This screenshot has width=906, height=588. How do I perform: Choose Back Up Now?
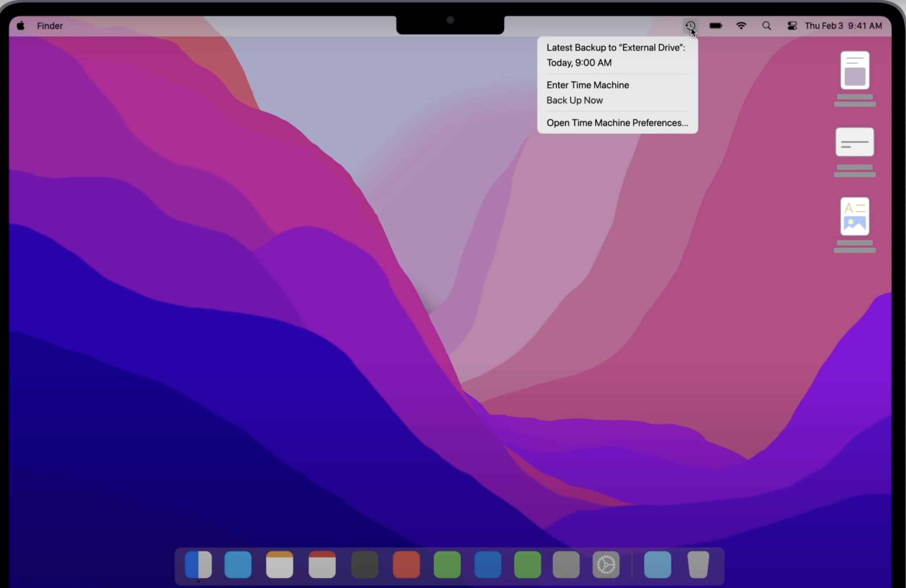click(x=574, y=100)
